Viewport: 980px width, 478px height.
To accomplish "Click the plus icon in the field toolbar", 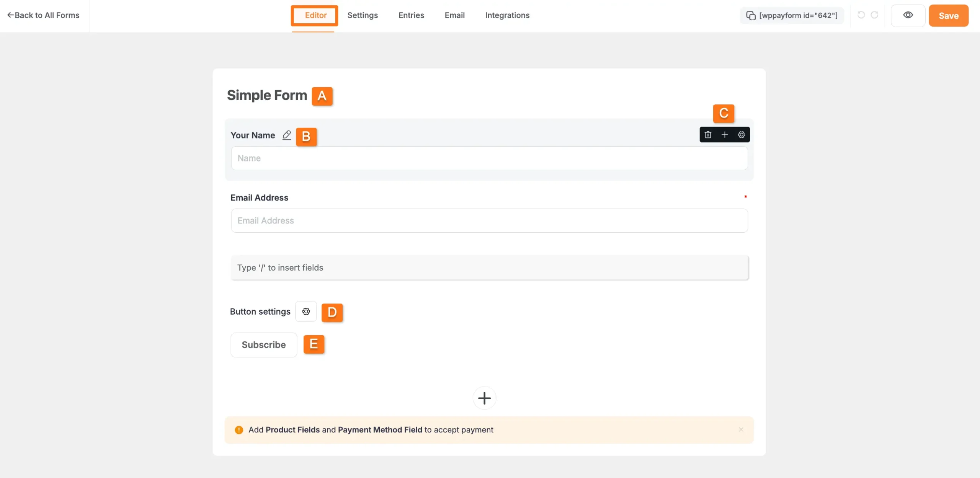I will coord(724,134).
